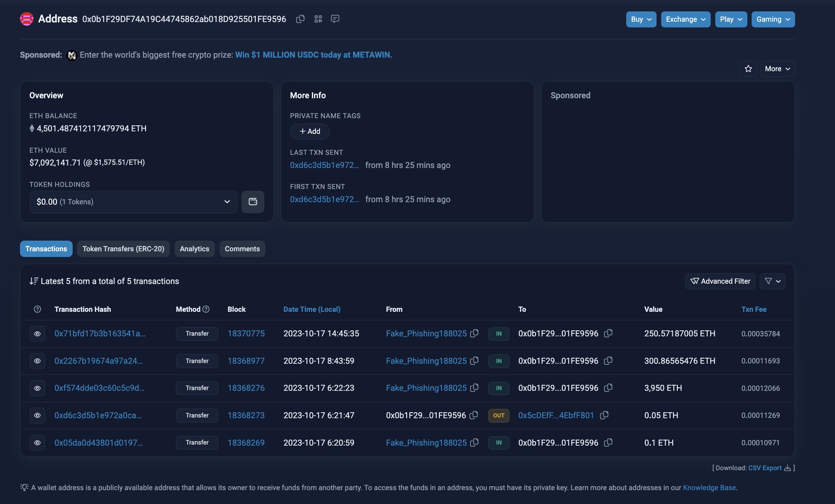Open transaction 0xd6c3d5b1e972a0ca hash link
Image resolution: width=835 pixels, height=504 pixels.
tap(98, 415)
